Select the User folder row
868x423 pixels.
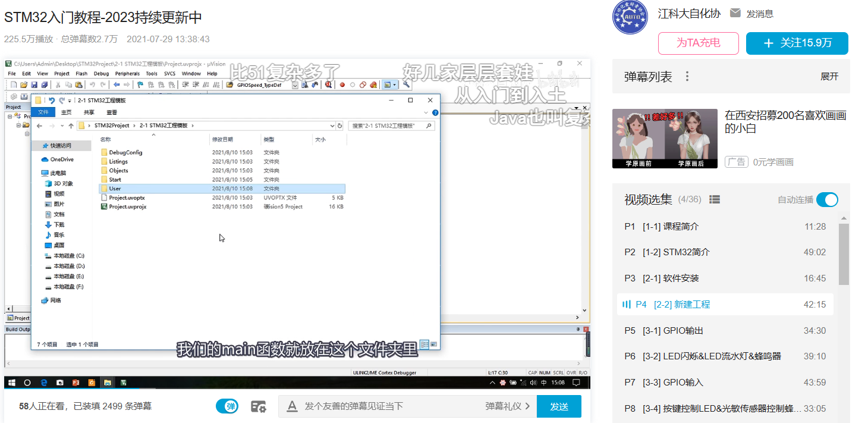[222, 189]
